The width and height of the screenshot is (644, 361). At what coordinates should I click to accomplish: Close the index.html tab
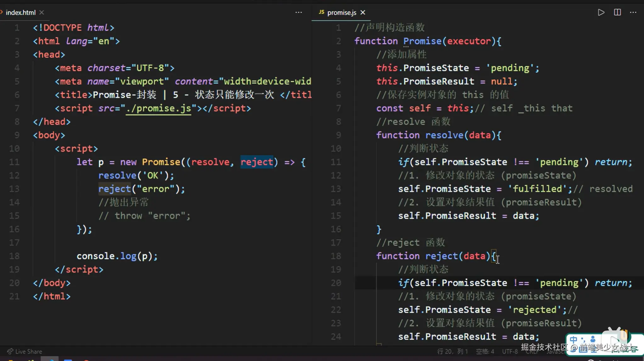(42, 12)
